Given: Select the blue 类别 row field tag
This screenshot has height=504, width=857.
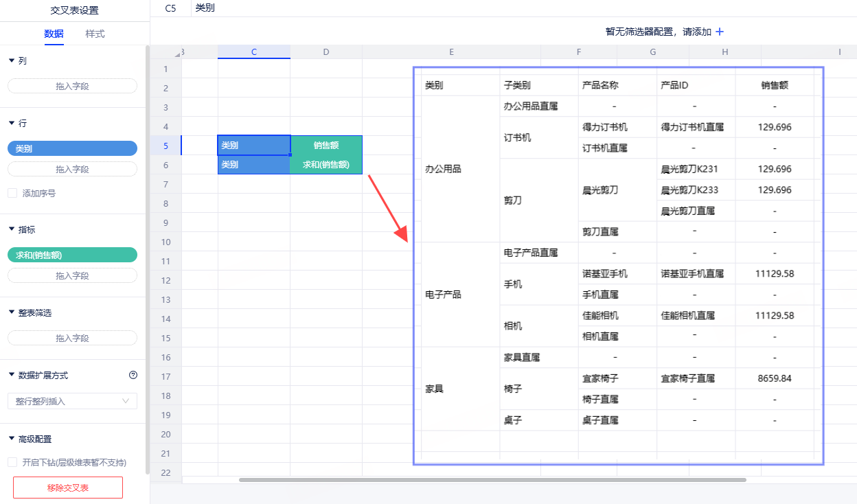Looking at the screenshot, I should point(72,148).
